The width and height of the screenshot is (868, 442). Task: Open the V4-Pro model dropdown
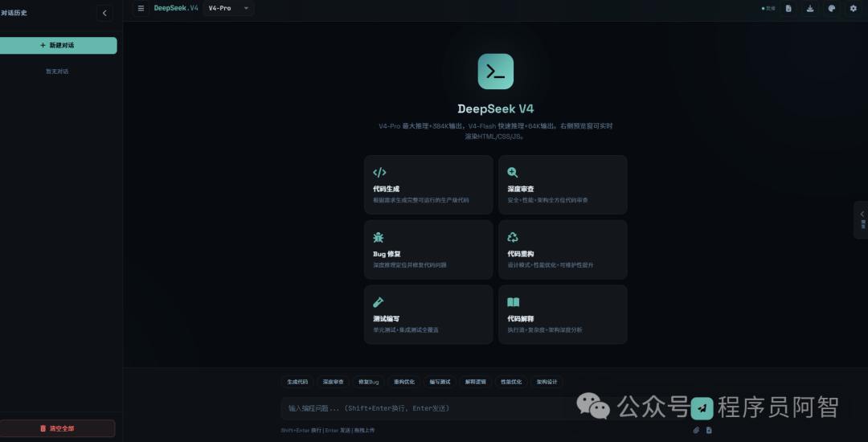coord(228,8)
